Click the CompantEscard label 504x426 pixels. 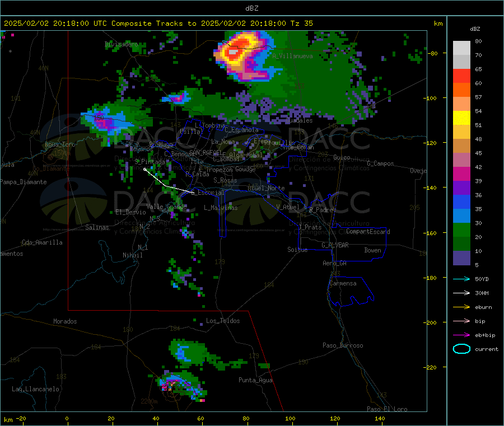[x=368, y=231]
